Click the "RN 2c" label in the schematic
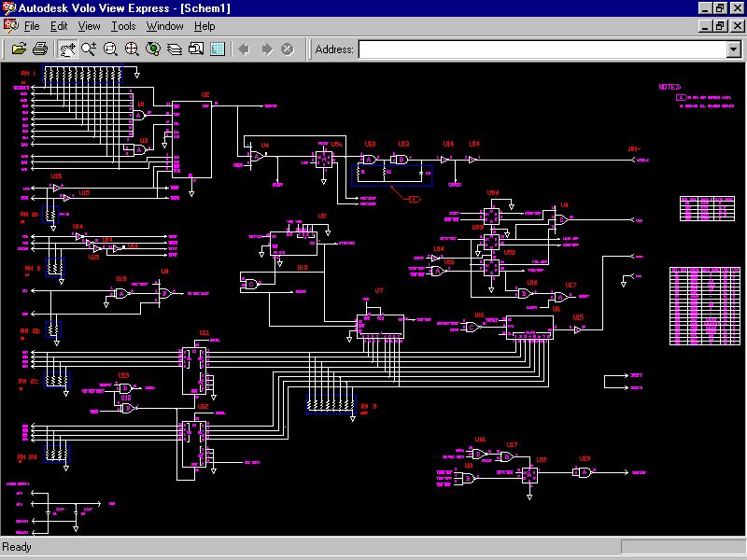The image size is (747, 560). (x=28, y=382)
